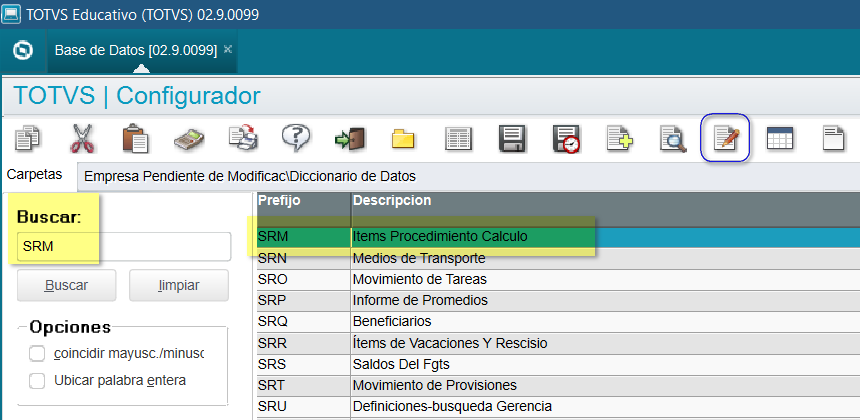The width and height of the screenshot is (860, 420).
Task: Click the SRO prefix cell
Action: [x=303, y=280]
